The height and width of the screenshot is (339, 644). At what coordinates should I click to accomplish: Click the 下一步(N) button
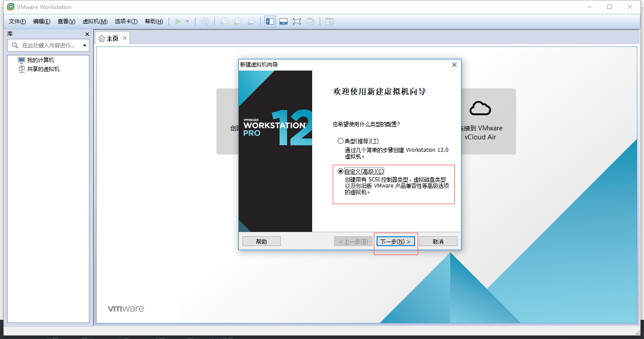pyautogui.click(x=396, y=241)
